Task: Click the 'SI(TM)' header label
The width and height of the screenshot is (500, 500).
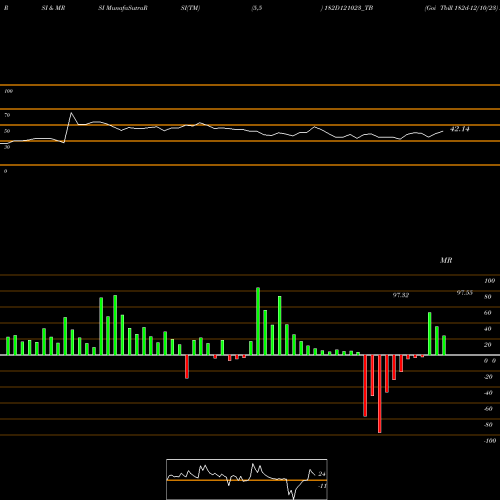Action: (x=190, y=8)
